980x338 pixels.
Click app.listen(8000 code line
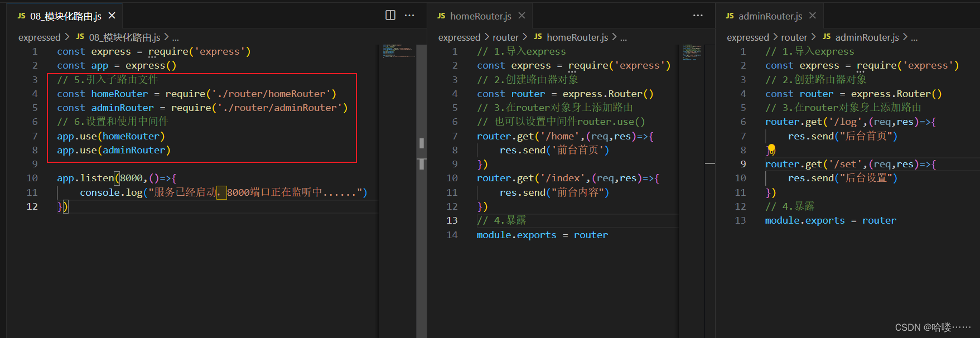pos(117,178)
